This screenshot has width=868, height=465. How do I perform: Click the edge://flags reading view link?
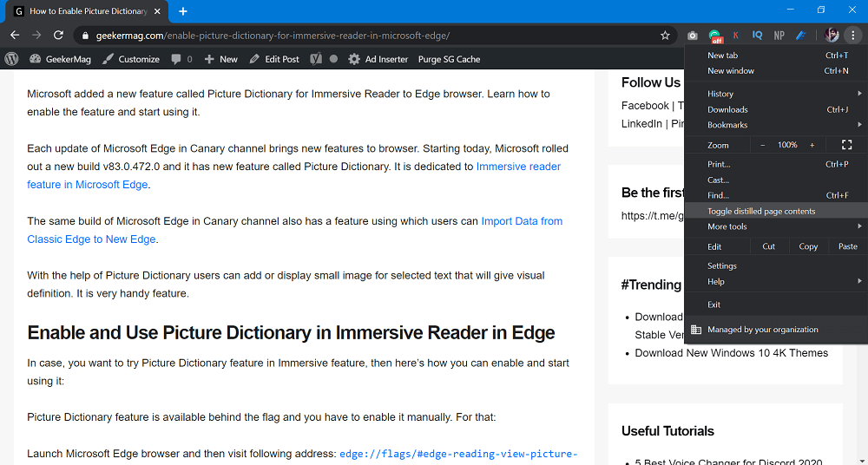[x=458, y=454]
